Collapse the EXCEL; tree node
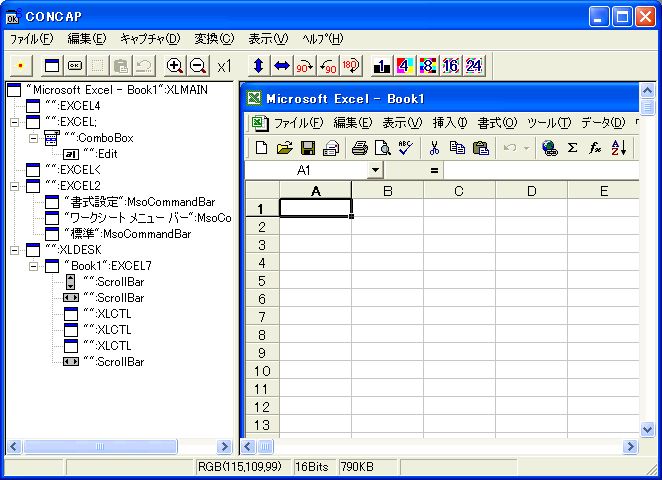662x480 pixels. pyautogui.click(x=14, y=122)
